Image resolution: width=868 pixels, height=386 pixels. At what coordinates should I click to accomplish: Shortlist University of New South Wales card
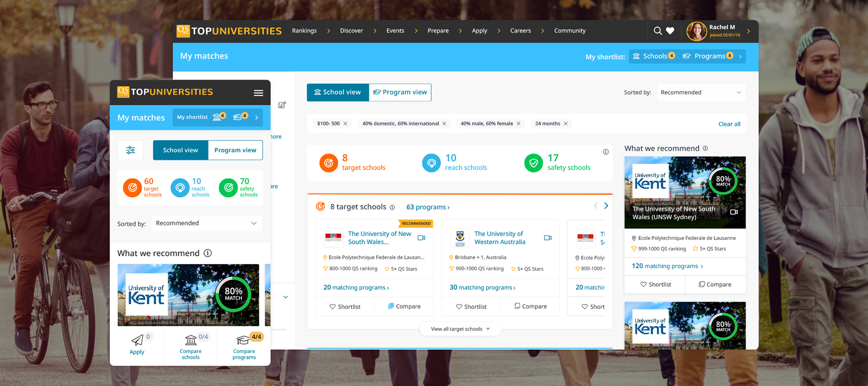click(345, 306)
